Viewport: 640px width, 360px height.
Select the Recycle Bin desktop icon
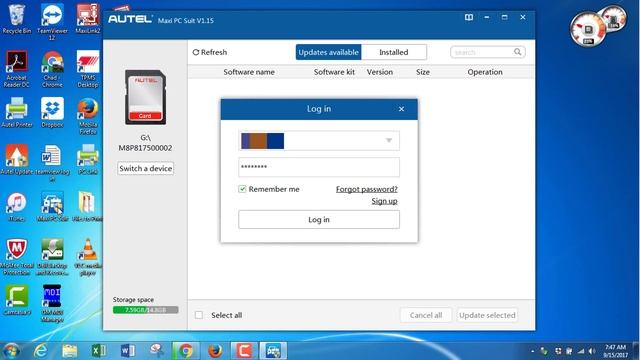pyautogui.click(x=16, y=19)
